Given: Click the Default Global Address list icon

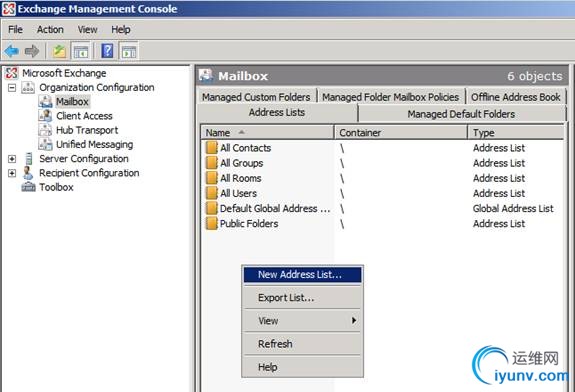Looking at the screenshot, I should click(212, 208).
